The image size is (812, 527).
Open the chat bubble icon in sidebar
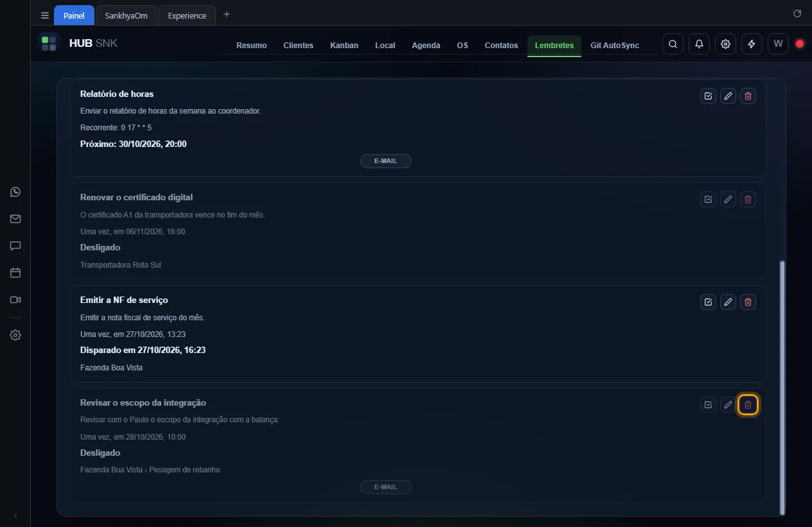15,246
